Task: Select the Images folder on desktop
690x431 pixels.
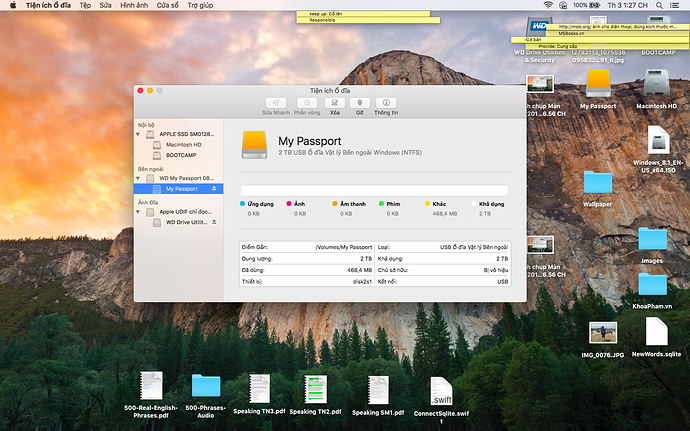Action: pos(653,239)
